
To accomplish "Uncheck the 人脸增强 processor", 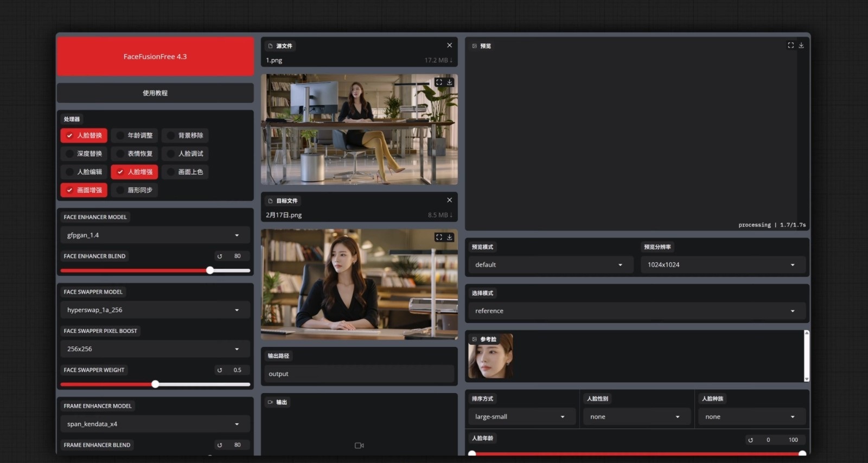I will pos(135,172).
